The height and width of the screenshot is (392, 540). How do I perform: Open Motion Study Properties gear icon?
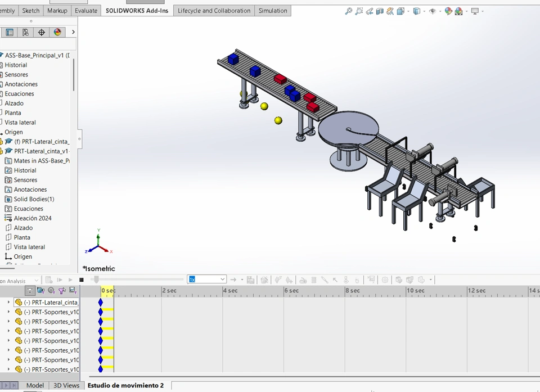385,280
